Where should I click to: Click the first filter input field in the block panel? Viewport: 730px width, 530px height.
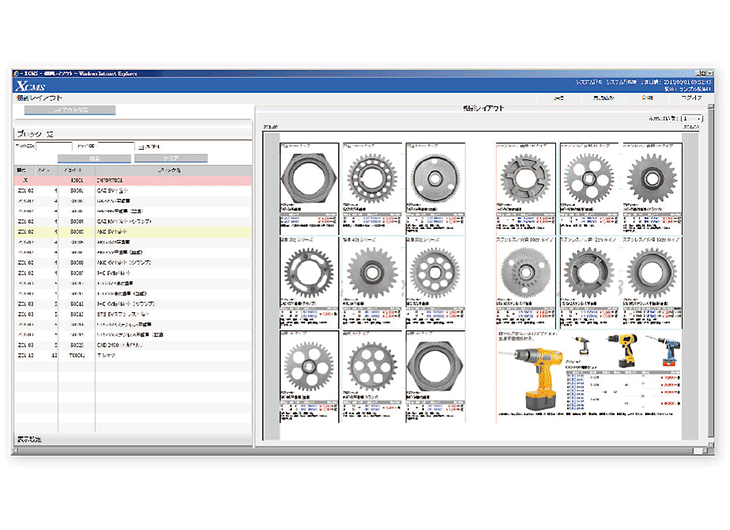pos(54,146)
